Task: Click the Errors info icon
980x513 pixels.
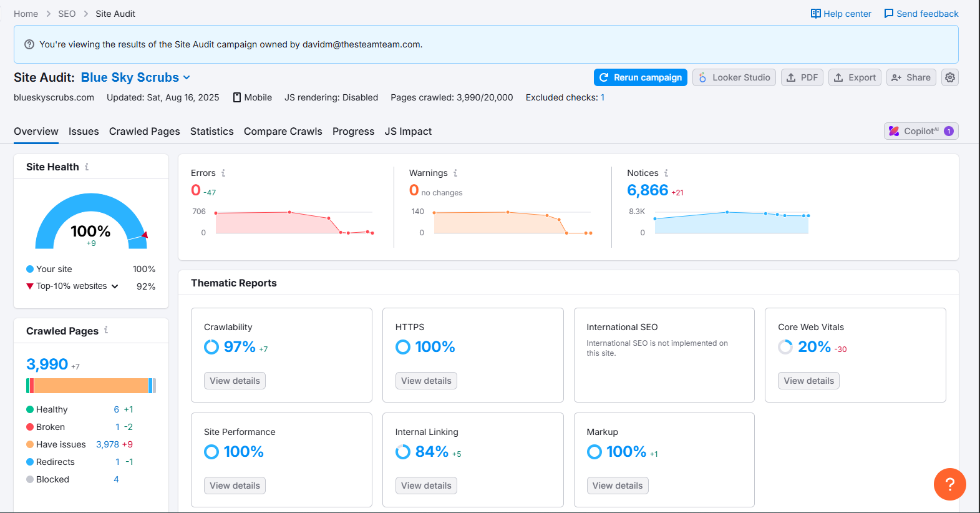Action: [223, 173]
